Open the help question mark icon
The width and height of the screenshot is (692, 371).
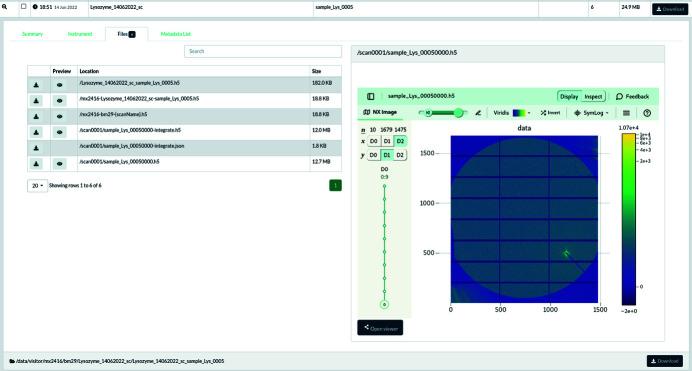pos(647,113)
